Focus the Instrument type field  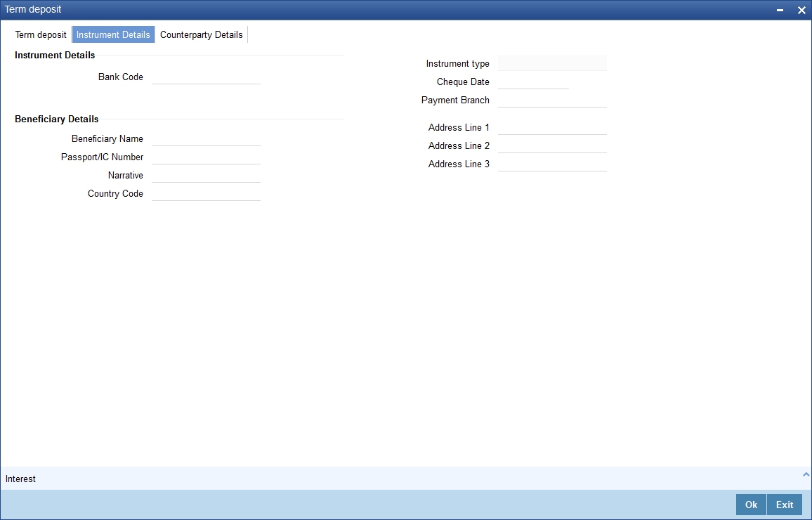552,63
